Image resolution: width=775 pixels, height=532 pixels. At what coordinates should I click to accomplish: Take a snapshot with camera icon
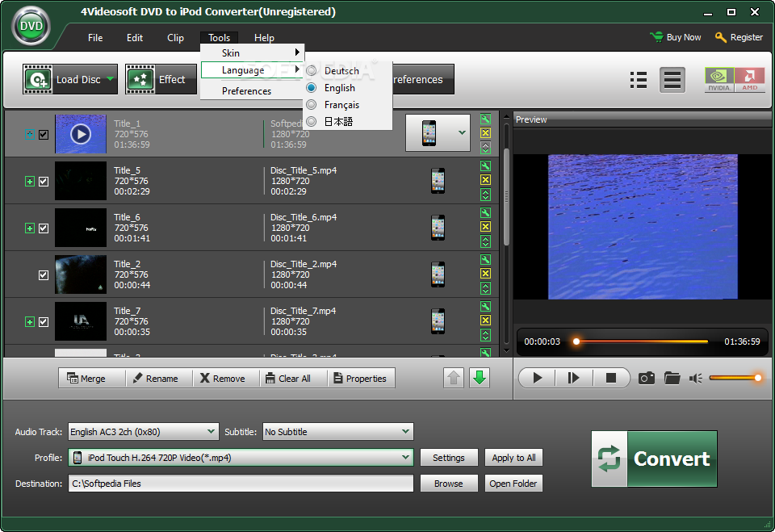coord(647,379)
